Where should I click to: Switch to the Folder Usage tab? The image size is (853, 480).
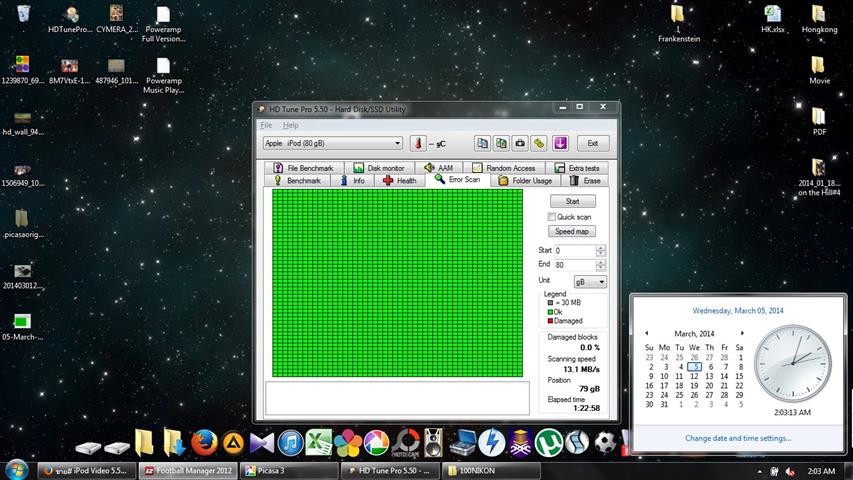click(x=525, y=180)
